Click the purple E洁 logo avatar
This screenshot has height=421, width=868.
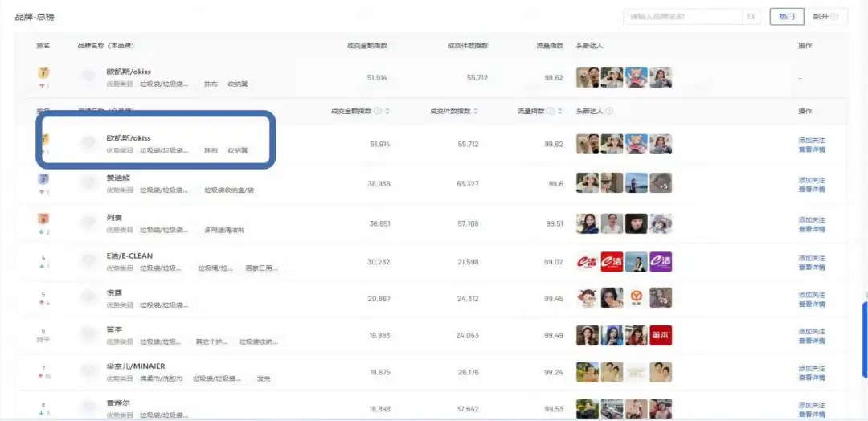[661, 262]
